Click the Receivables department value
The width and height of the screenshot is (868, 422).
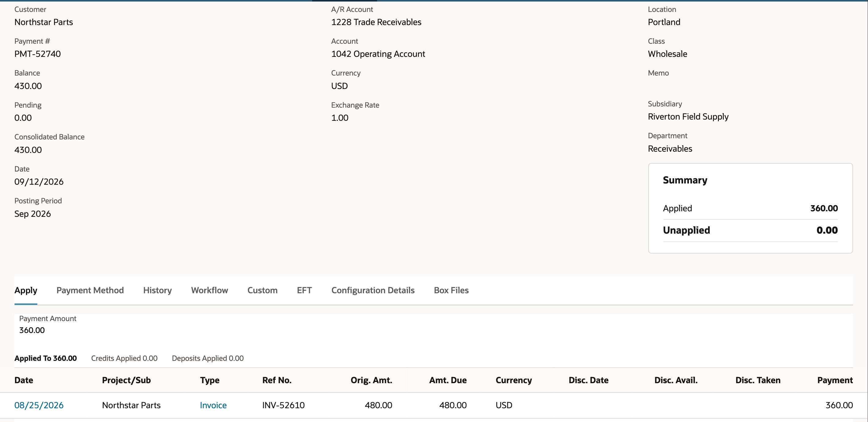tap(670, 149)
